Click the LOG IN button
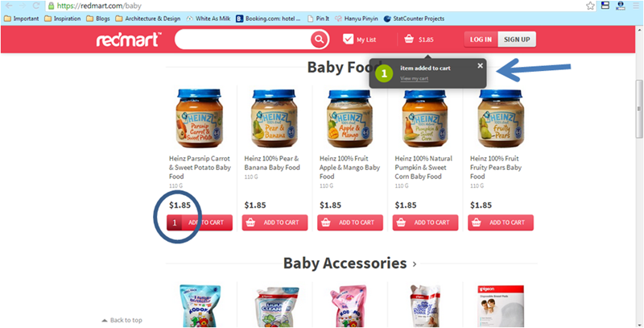This screenshot has width=644, height=328. (481, 39)
